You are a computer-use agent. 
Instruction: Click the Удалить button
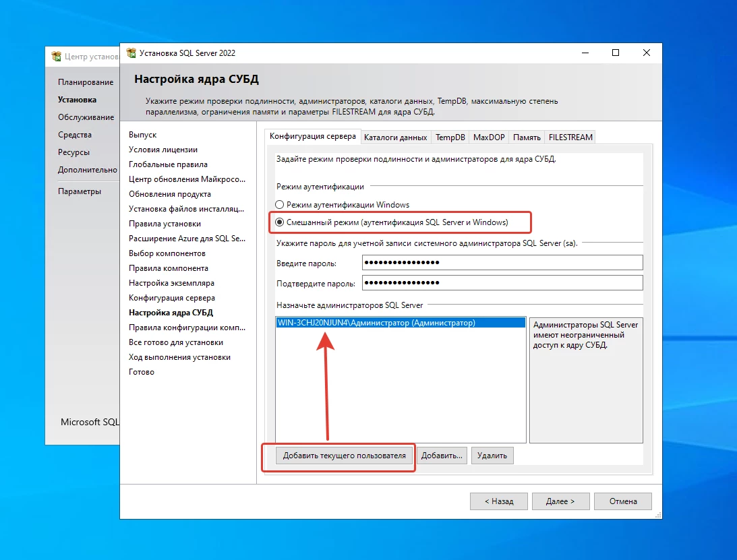click(x=492, y=456)
